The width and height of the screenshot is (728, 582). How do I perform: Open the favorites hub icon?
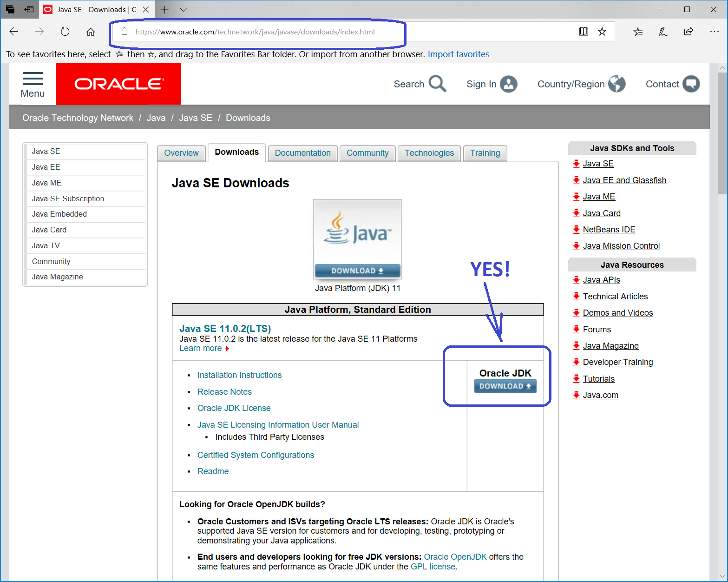pyautogui.click(x=638, y=32)
